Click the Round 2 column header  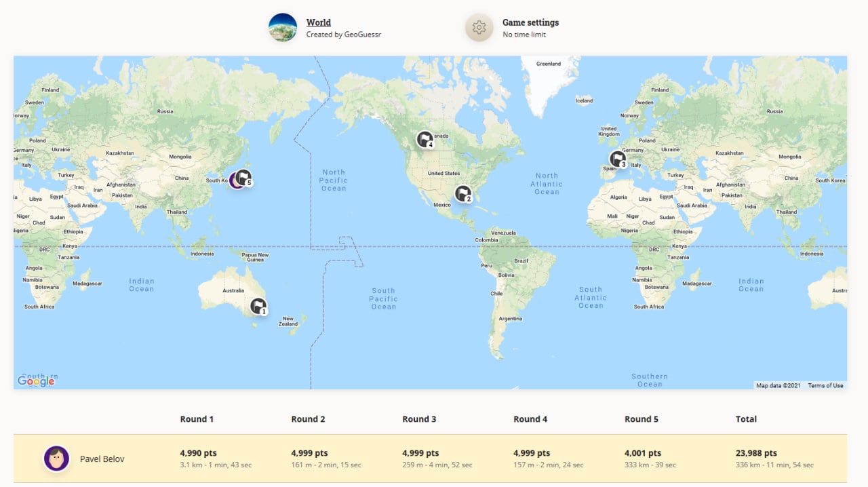[308, 419]
